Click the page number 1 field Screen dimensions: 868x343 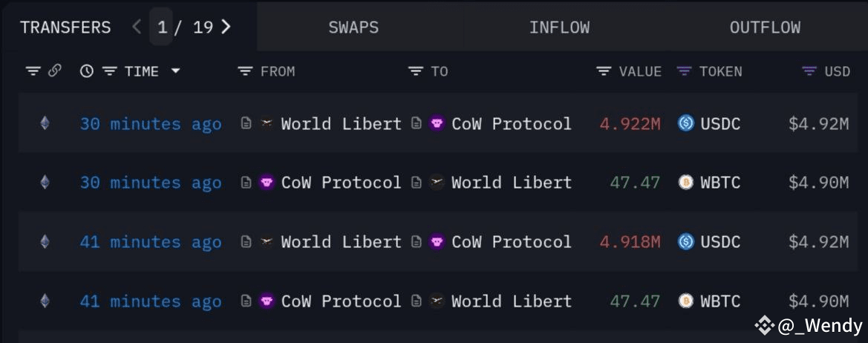click(162, 27)
